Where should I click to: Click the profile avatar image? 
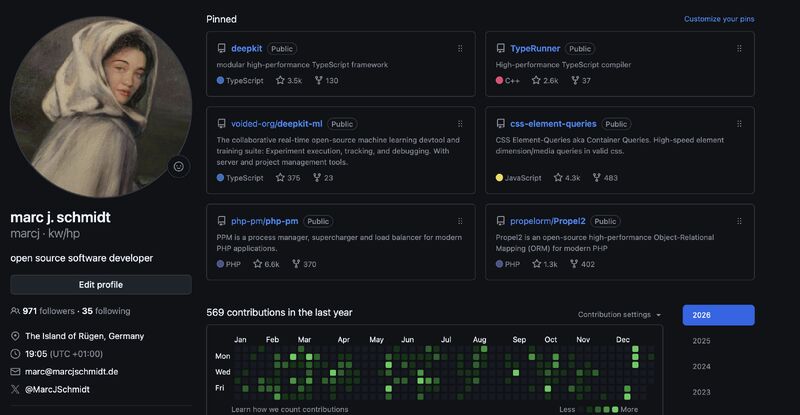pos(100,105)
